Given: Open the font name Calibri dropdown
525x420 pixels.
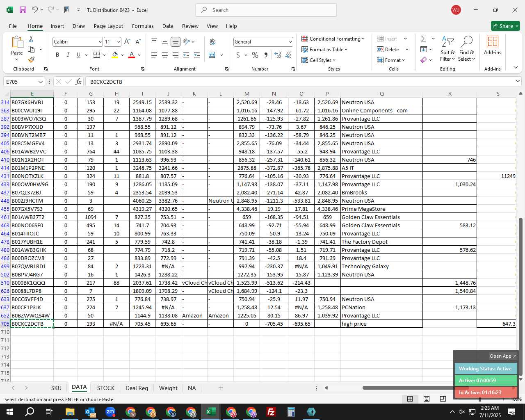Looking at the screenshot, I should point(100,42).
